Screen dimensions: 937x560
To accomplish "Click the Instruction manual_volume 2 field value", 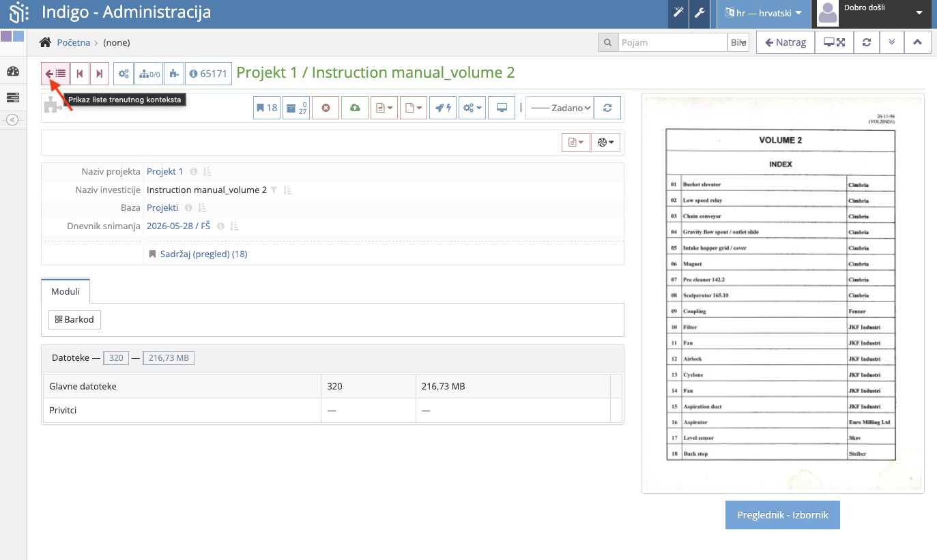I will point(207,190).
